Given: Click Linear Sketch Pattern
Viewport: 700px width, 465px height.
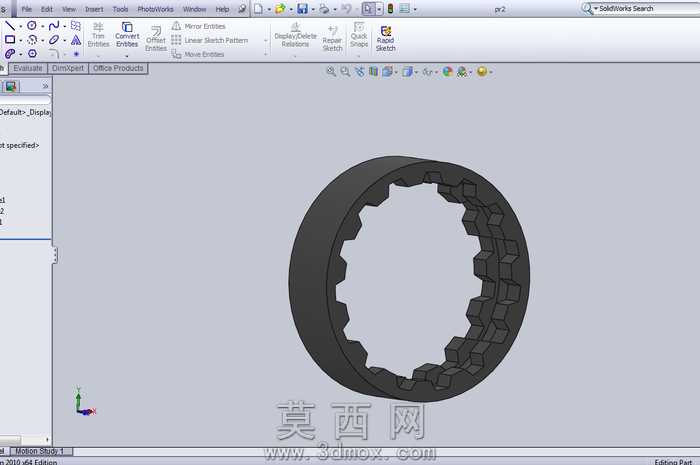Looking at the screenshot, I should tap(210, 40).
